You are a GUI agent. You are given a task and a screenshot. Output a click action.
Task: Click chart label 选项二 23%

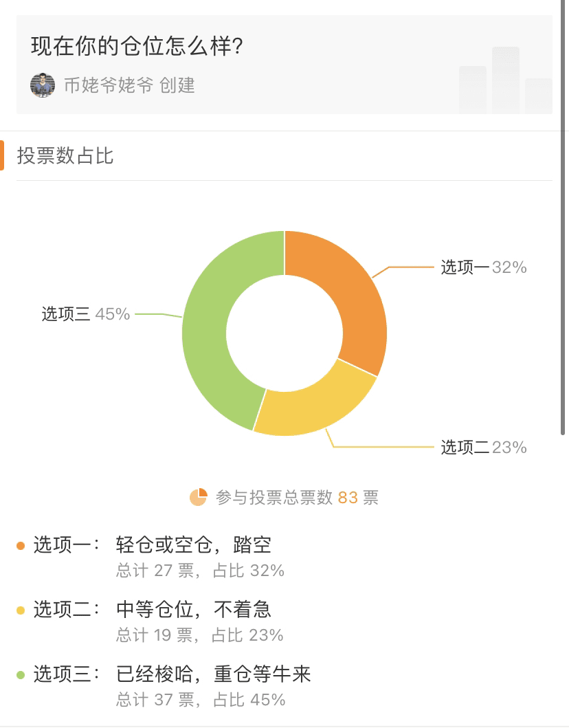(484, 448)
